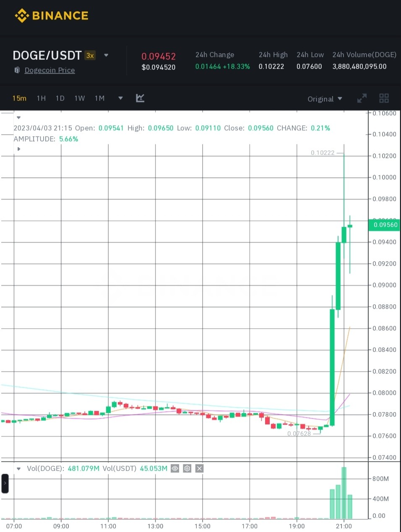Open the technical indicators chart icon
Image resolution: width=401 pixels, height=532 pixels.
pos(140,98)
